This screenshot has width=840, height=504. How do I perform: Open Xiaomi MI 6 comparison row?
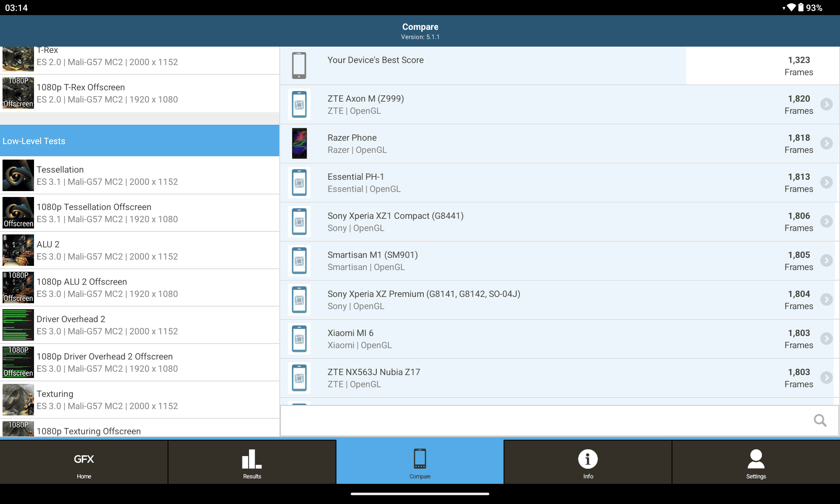(559, 339)
